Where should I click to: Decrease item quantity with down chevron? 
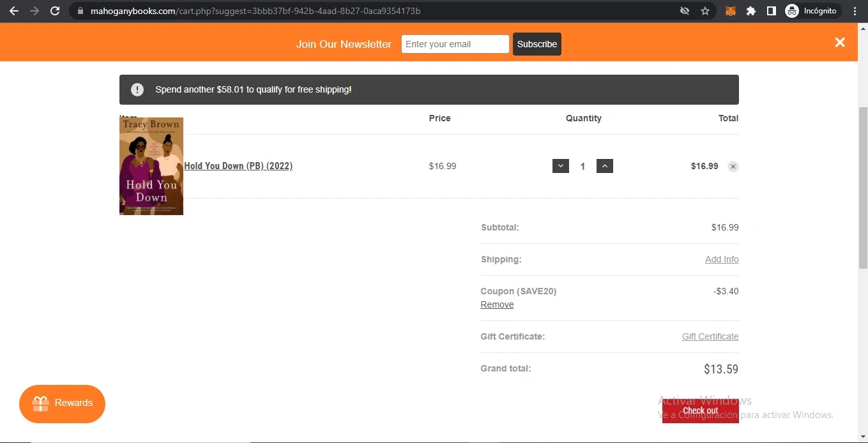point(561,166)
